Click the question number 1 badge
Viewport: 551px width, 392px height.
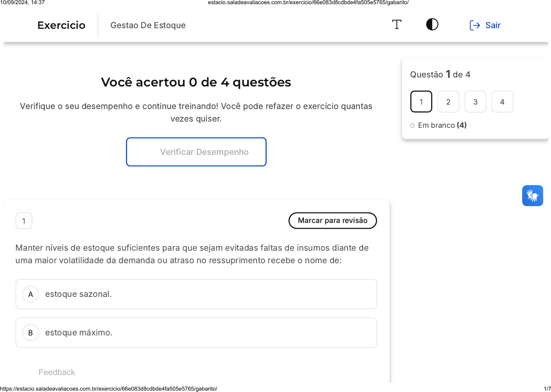coord(24,221)
